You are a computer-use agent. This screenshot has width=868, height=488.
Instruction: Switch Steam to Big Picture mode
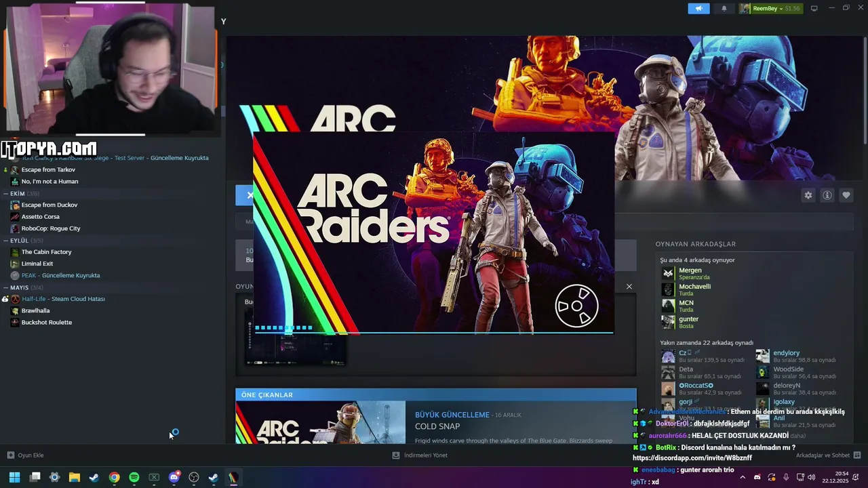click(x=814, y=9)
